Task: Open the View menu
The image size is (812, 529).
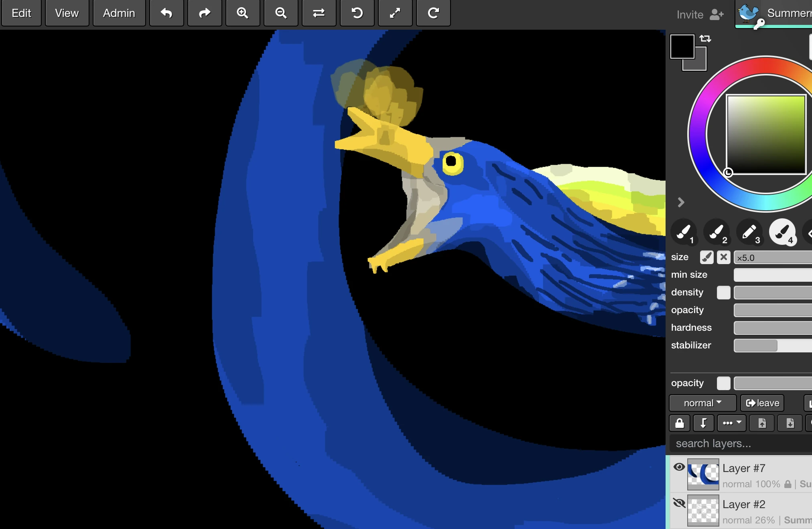Action: (x=67, y=13)
